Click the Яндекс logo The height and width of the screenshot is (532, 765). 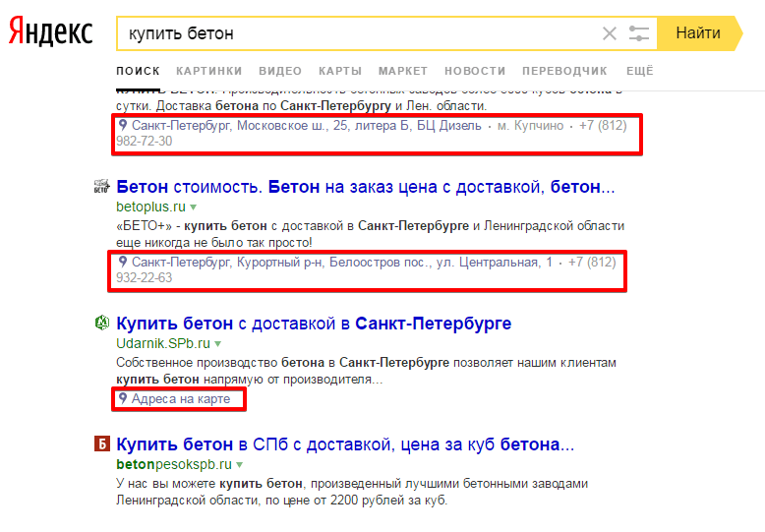[51, 31]
